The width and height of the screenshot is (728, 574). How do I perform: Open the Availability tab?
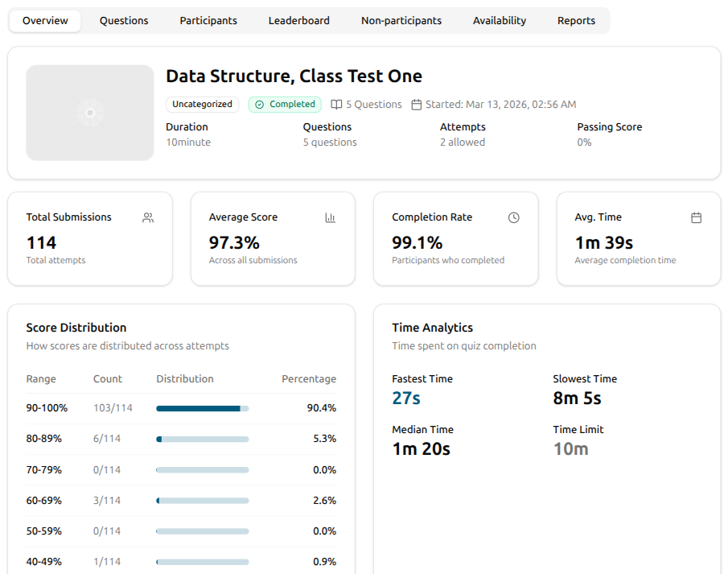tap(500, 21)
